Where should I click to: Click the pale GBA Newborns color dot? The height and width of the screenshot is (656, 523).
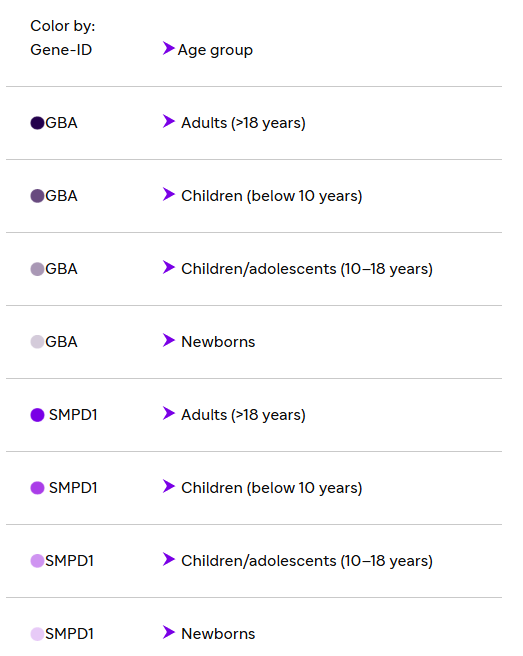pos(37,342)
